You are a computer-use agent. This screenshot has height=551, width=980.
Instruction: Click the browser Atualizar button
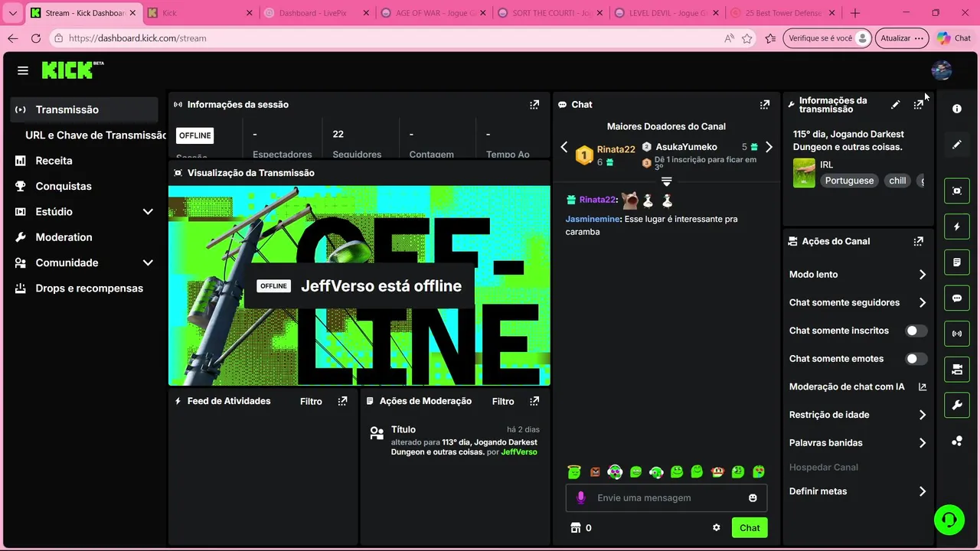tap(901, 38)
